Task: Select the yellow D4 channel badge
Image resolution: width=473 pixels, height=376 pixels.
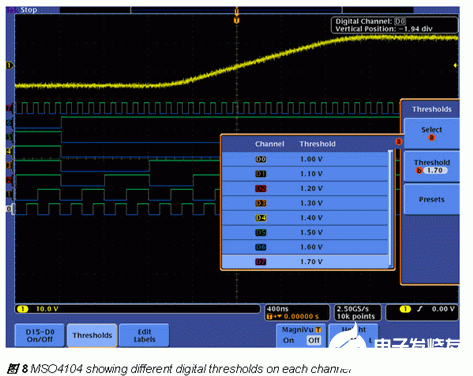Action: click(261, 218)
